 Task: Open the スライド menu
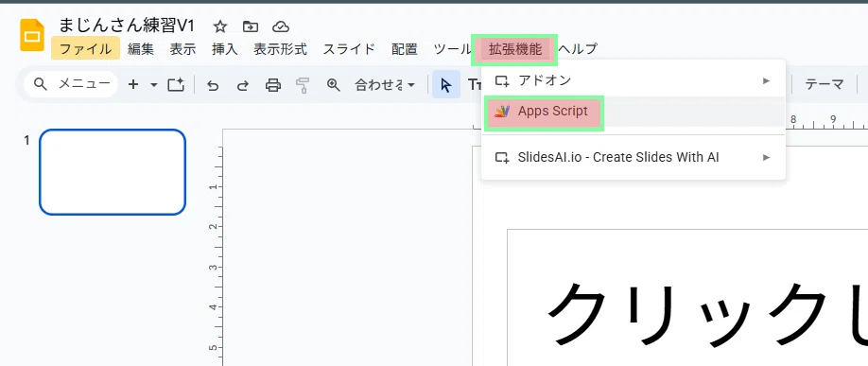[x=349, y=49]
